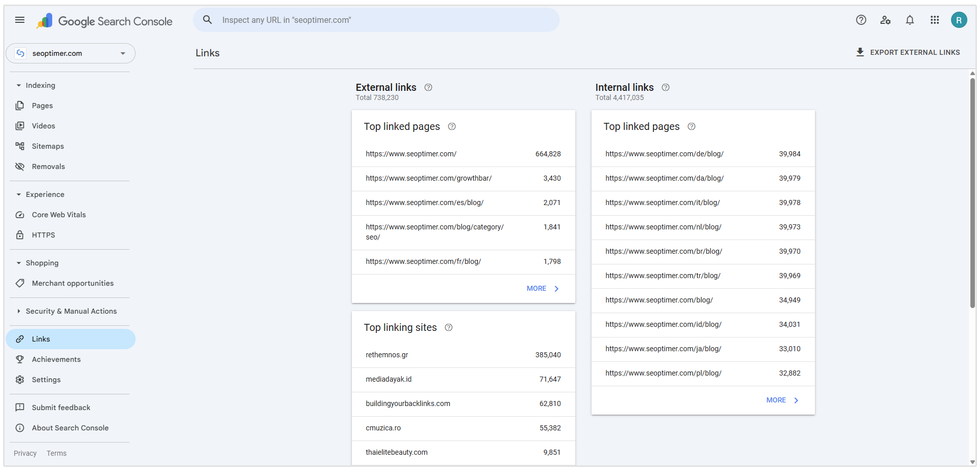Open the account avatar R

click(x=959, y=20)
